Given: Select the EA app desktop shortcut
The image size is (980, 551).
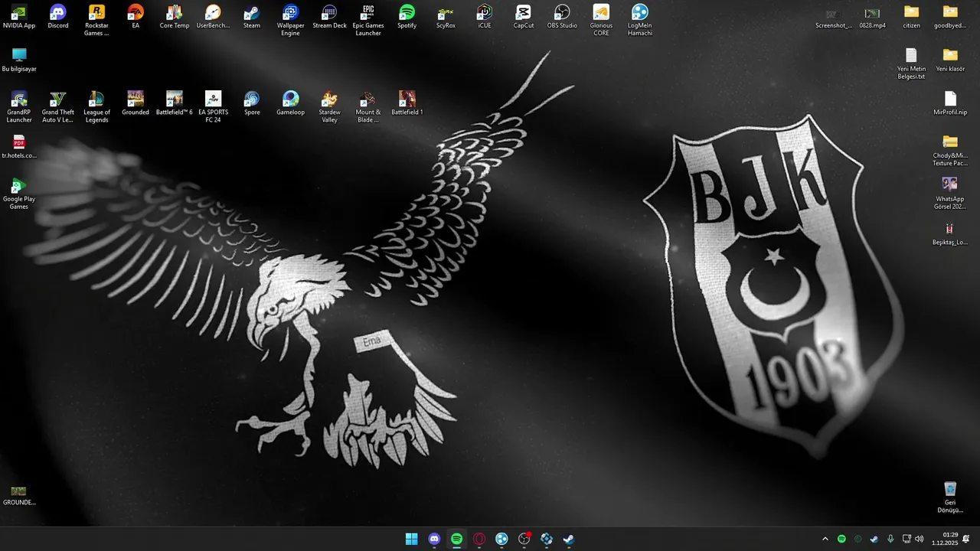Looking at the screenshot, I should (x=136, y=17).
